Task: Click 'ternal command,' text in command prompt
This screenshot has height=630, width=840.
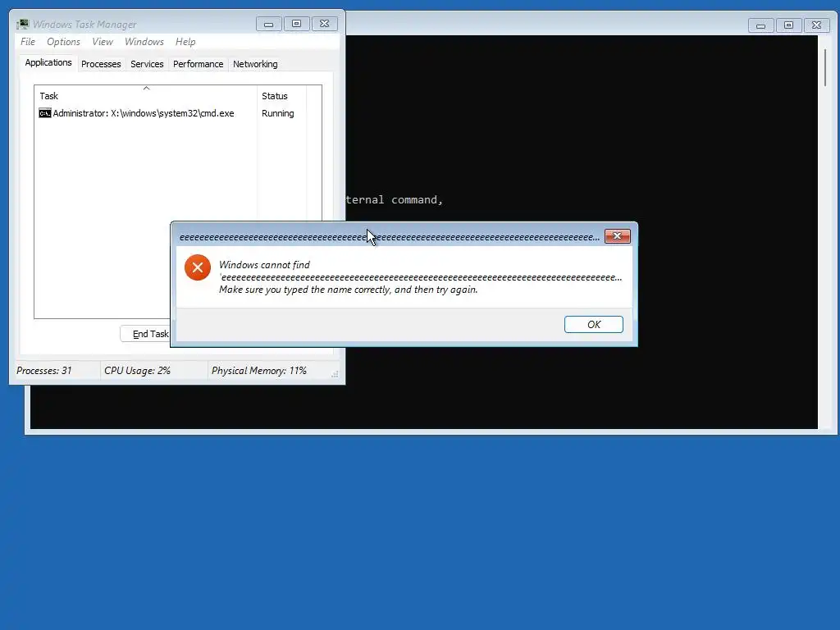Action: pos(395,200)
